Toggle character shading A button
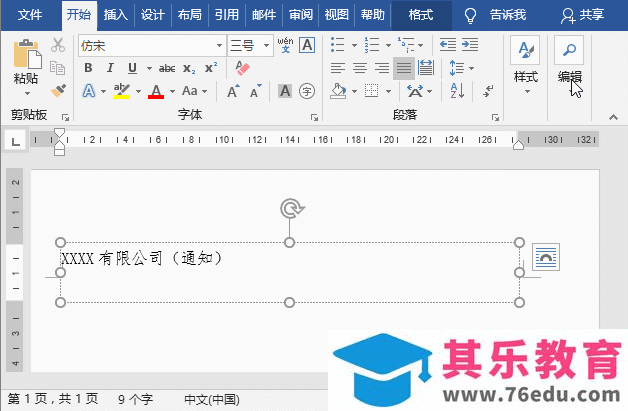Image resolution: width=628 pixels, height=411 pixels. point(285,91)
